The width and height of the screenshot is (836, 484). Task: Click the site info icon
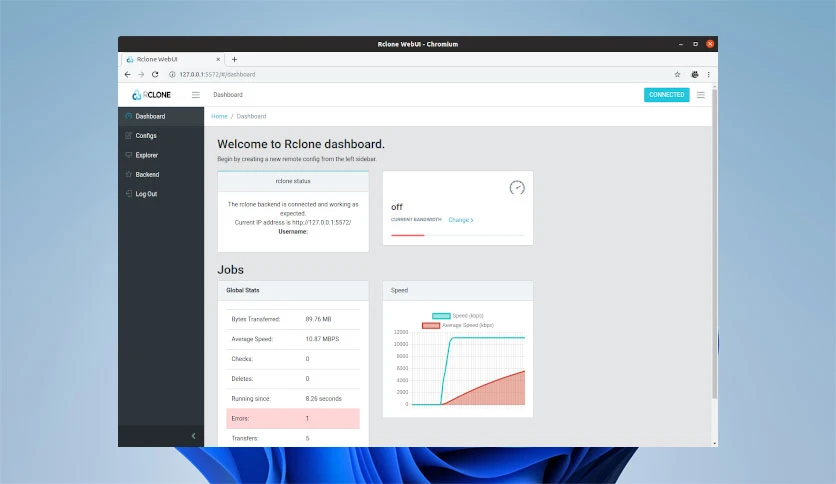point(172,75)
